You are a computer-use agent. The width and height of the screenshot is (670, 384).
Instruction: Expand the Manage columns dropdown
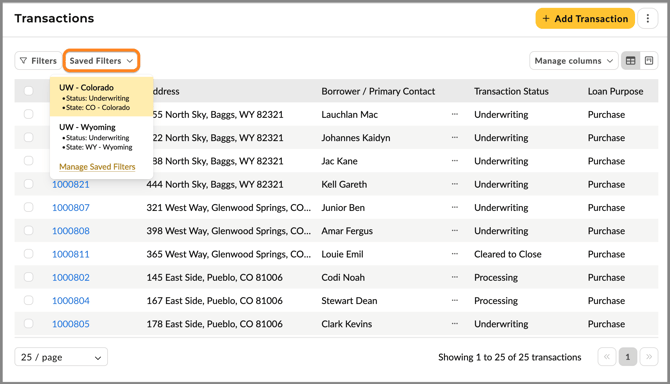click(573, 61)
